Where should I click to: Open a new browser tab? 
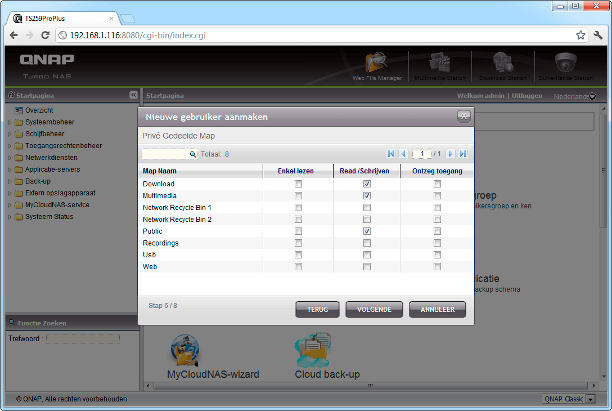[127, 18]
